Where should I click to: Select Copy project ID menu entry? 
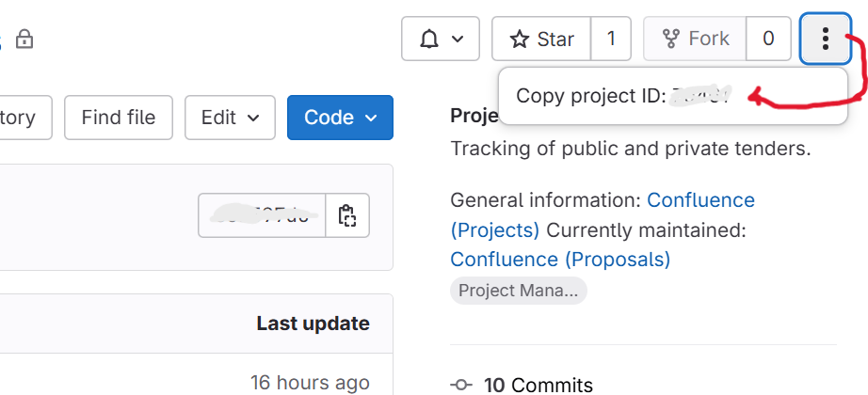point(672,96)
